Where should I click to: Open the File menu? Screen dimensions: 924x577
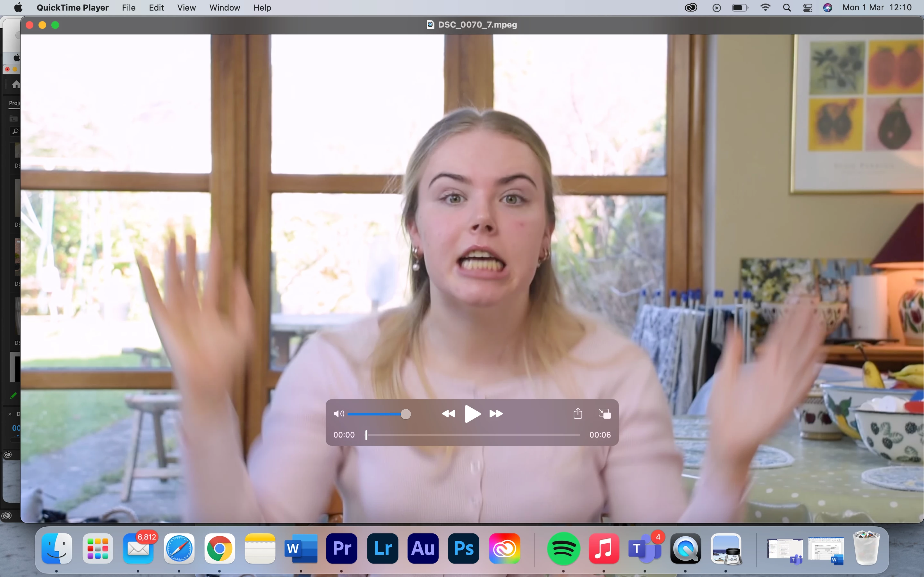point(129,8)
